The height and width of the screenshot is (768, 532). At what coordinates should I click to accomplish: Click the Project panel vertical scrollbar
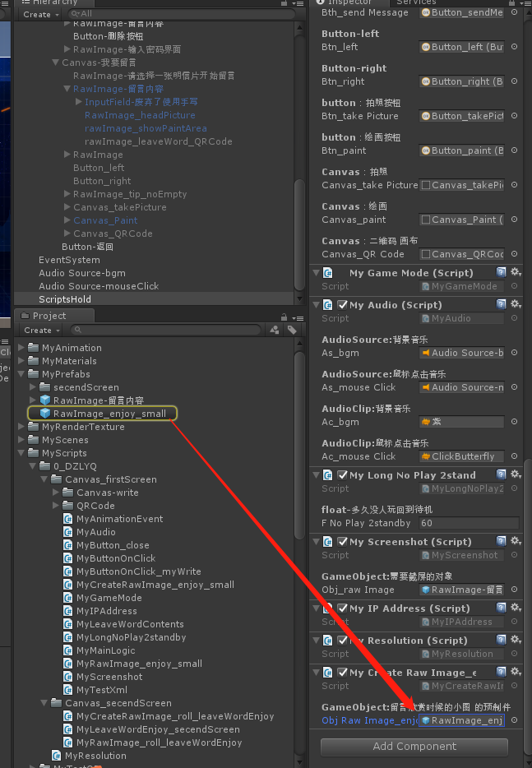click(300, 446)
